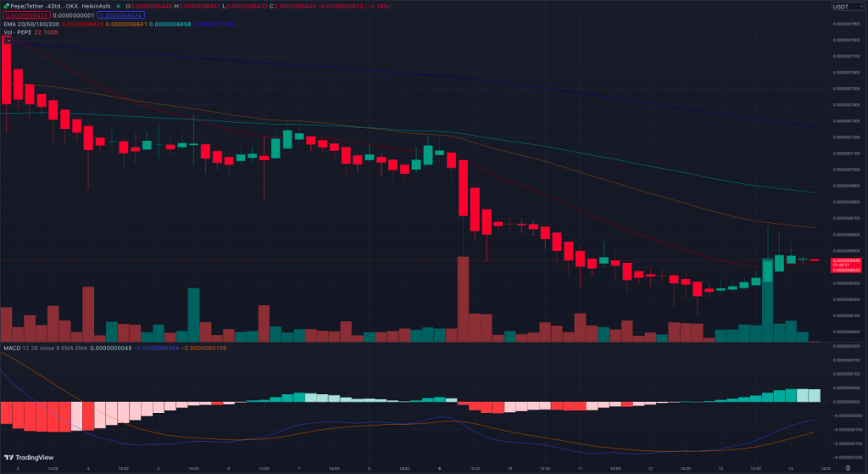Image resolution: width=868 pixels, height=474 pixels.
Task: Click the EMA 100 value 0.0000006858
Action: 170,25
